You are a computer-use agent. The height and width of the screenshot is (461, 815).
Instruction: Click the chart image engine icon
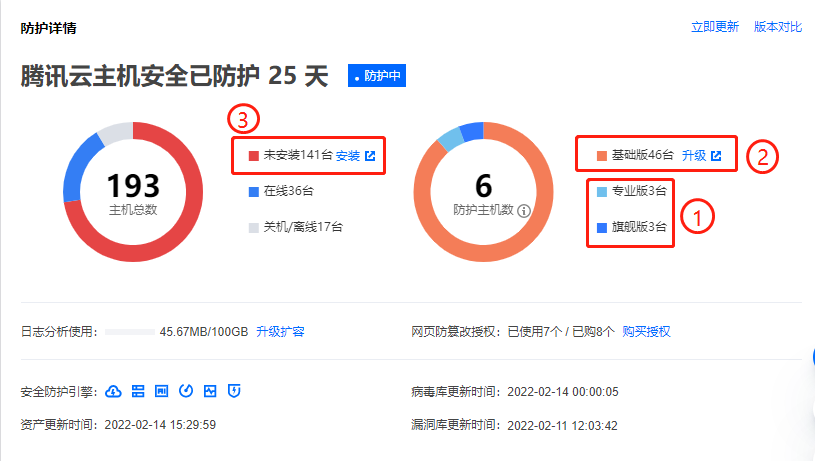[210, 391]
